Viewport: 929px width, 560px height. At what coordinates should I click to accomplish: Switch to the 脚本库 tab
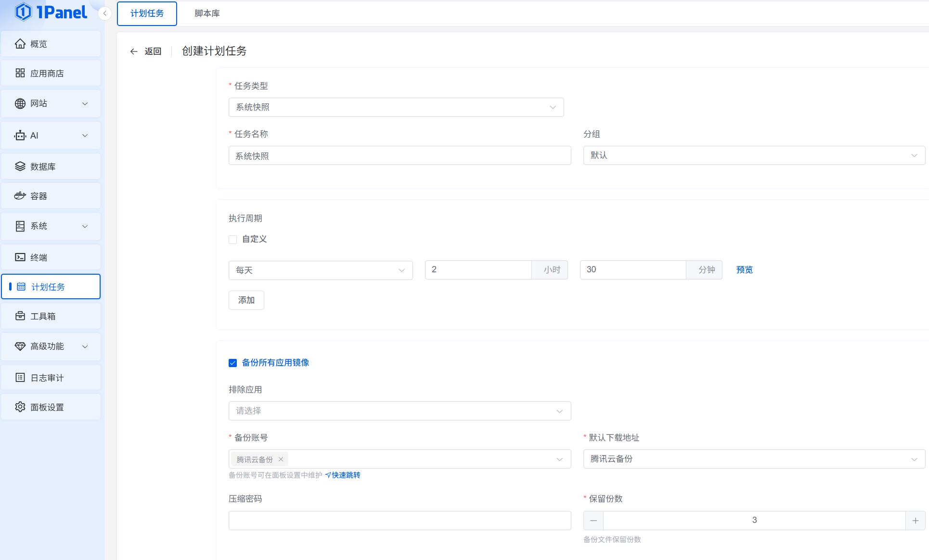pos(207,13)
